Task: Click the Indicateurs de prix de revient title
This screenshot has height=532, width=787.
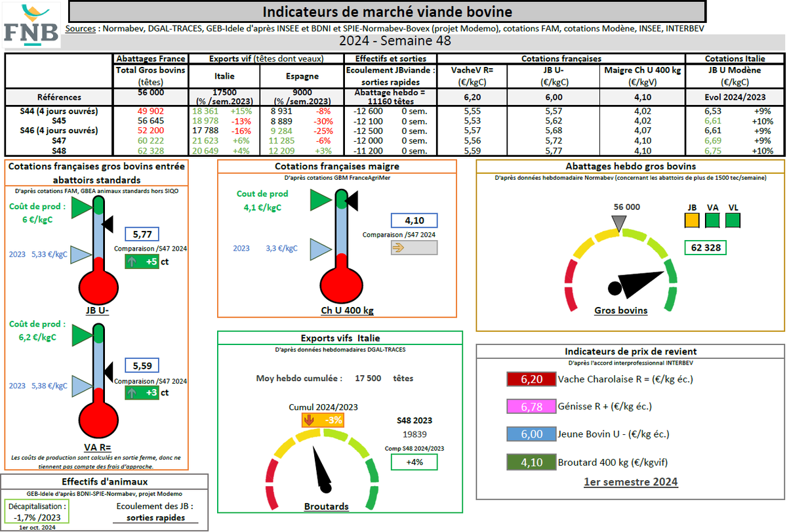Action: point(630,352)
